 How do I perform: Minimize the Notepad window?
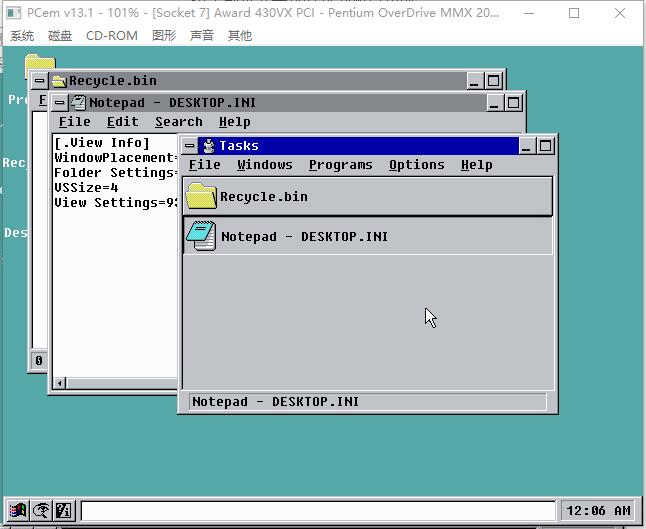point(494,103)
